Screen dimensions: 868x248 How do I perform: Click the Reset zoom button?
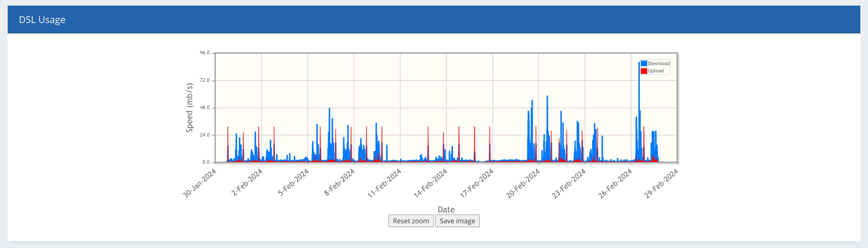pyautogui.click(x=411, y=221)
